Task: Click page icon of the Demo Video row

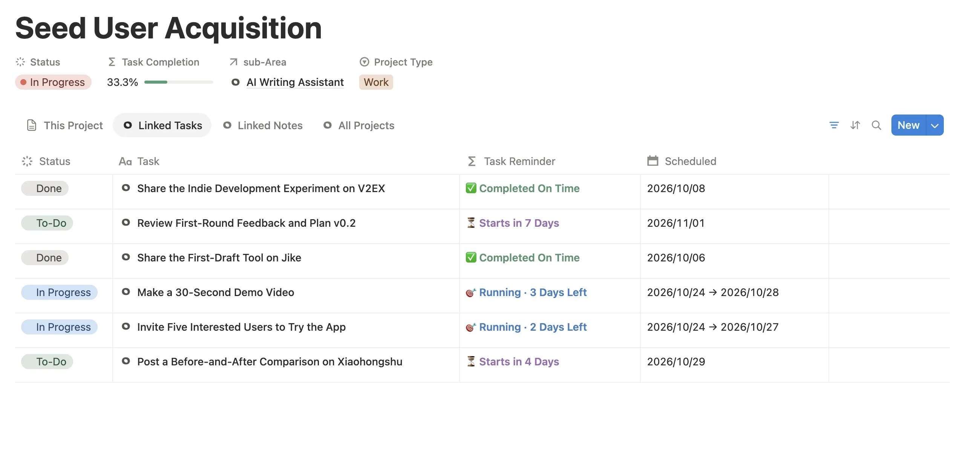Action: pos(126,291)
